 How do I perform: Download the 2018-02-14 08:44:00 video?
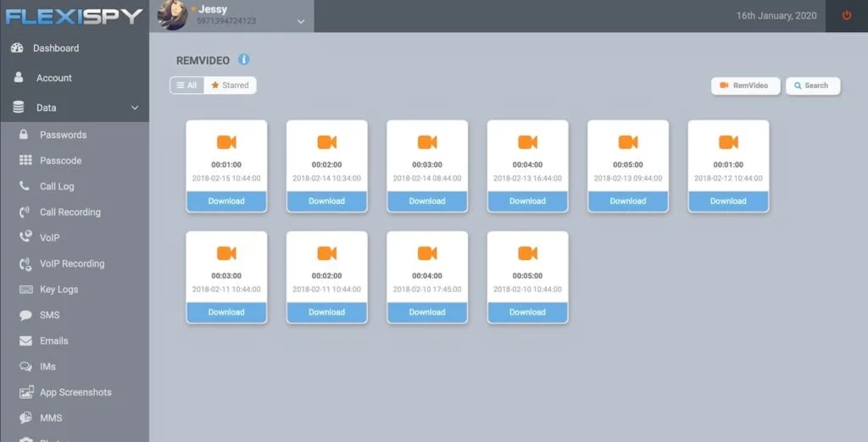point(427,202)
